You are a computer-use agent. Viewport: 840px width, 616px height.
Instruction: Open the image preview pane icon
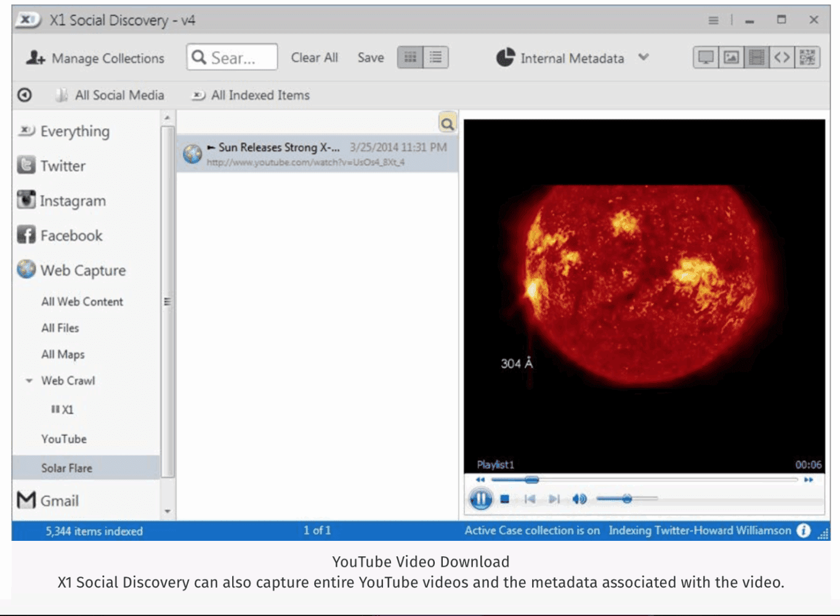[731, 58]
